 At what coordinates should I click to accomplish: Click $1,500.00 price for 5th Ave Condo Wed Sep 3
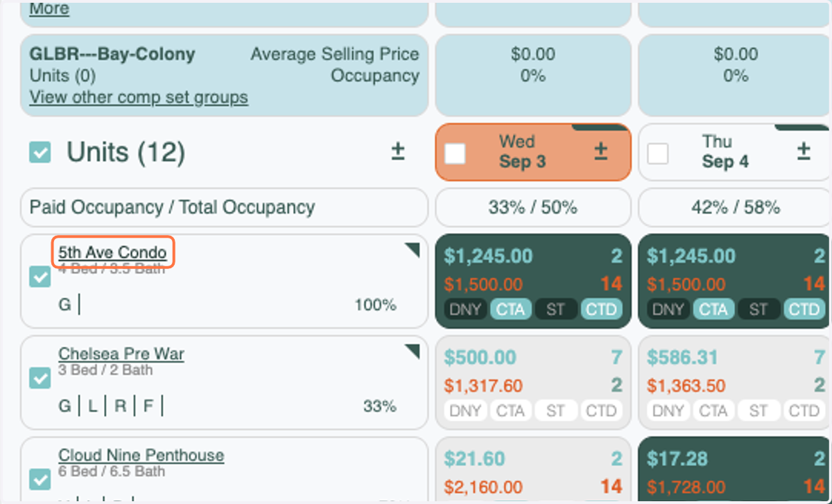[x=483, y=284]
